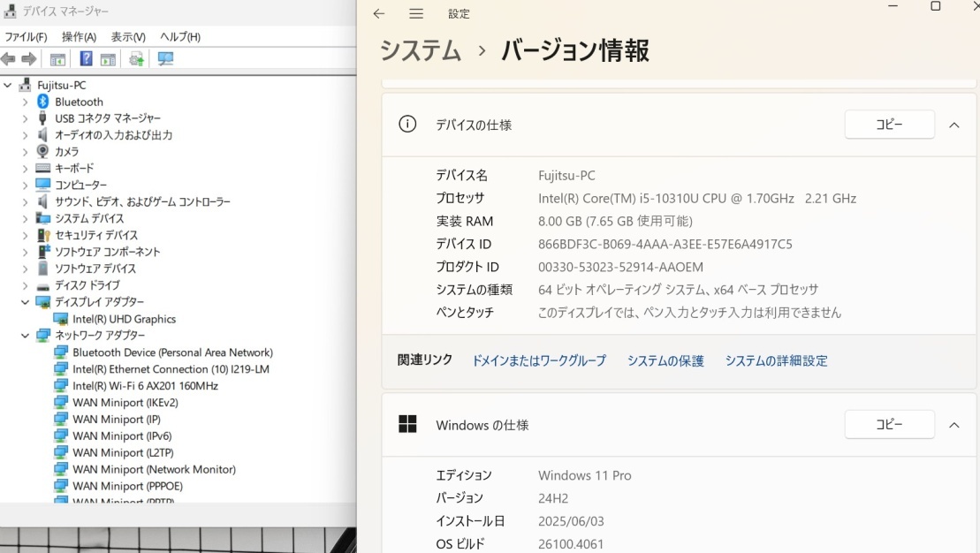Click the green-arrow driver update toolbar icon

[x=136, y=59]
